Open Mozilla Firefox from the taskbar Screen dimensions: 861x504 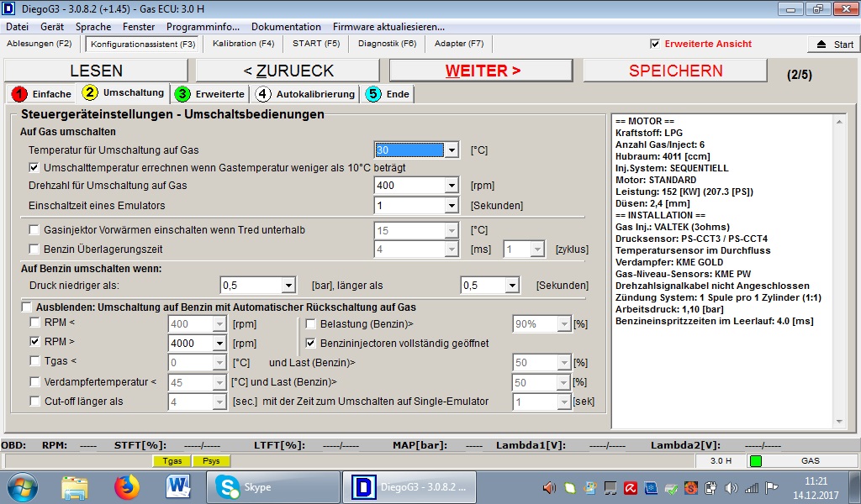click(x=127, y=486)
